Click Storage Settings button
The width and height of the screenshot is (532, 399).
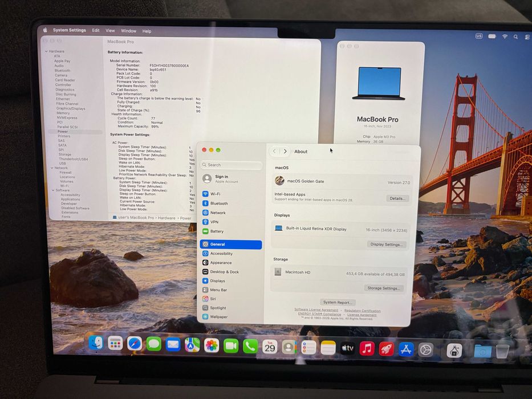(x=383, y=288)
